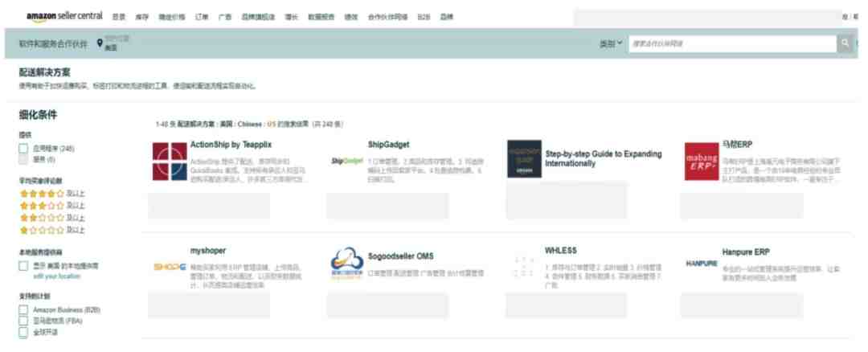Open the ShipGadget title link
The image size is (868, 352).
[389, 145]
